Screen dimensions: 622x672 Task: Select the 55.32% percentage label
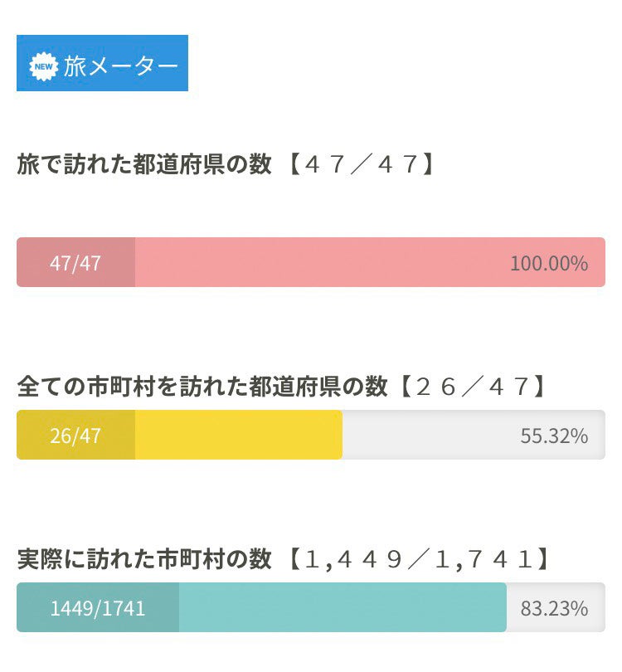tap(554, 436)
